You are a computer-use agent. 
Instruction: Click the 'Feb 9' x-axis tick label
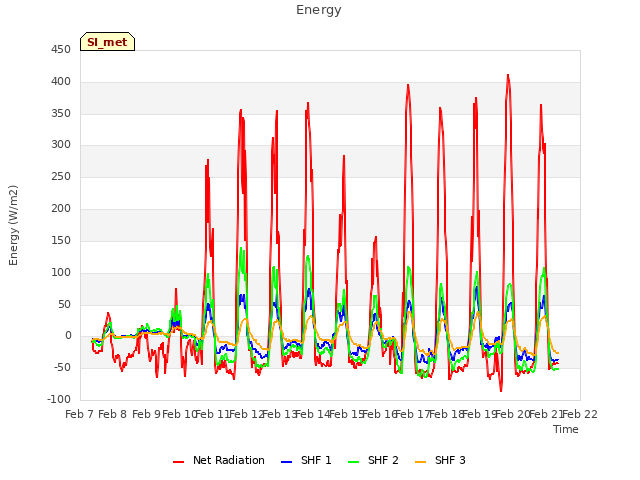click(x=146, y=414)
